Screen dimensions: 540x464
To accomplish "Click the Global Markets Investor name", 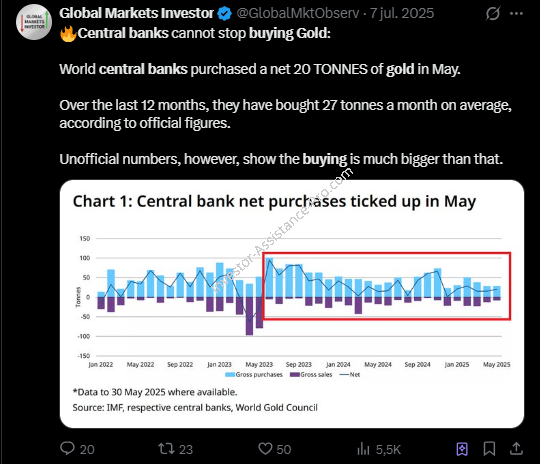I will pyautogui.click(x=136, y=13).
